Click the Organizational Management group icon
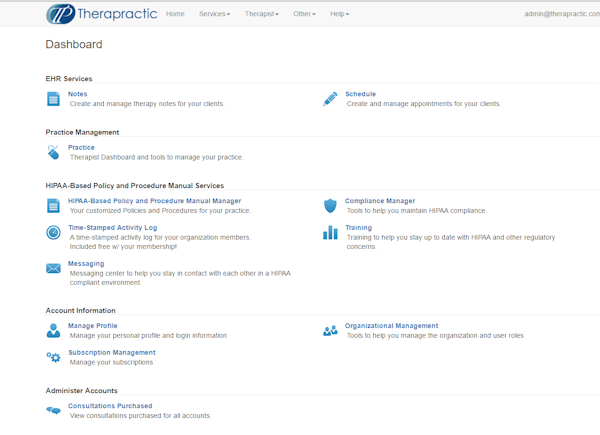This screenshot has height=435, width=600. [330, 330]
